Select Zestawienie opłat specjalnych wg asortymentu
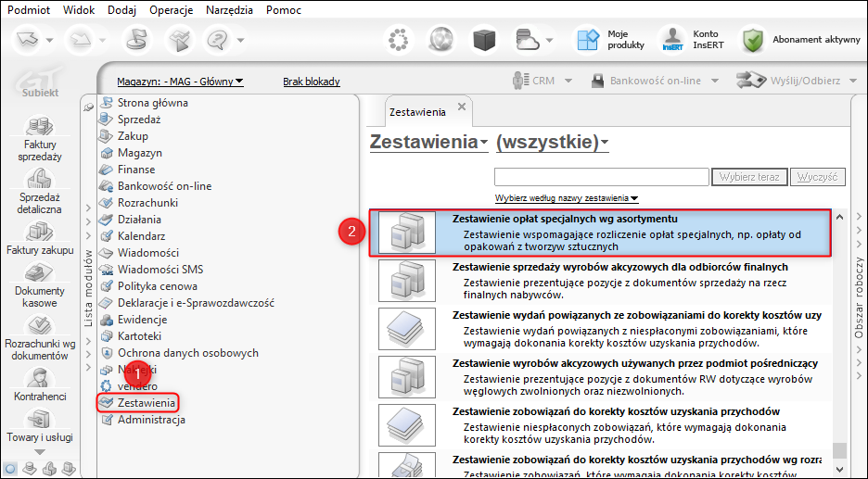Viewport: 868px width, 479px height. coord(600,233)
